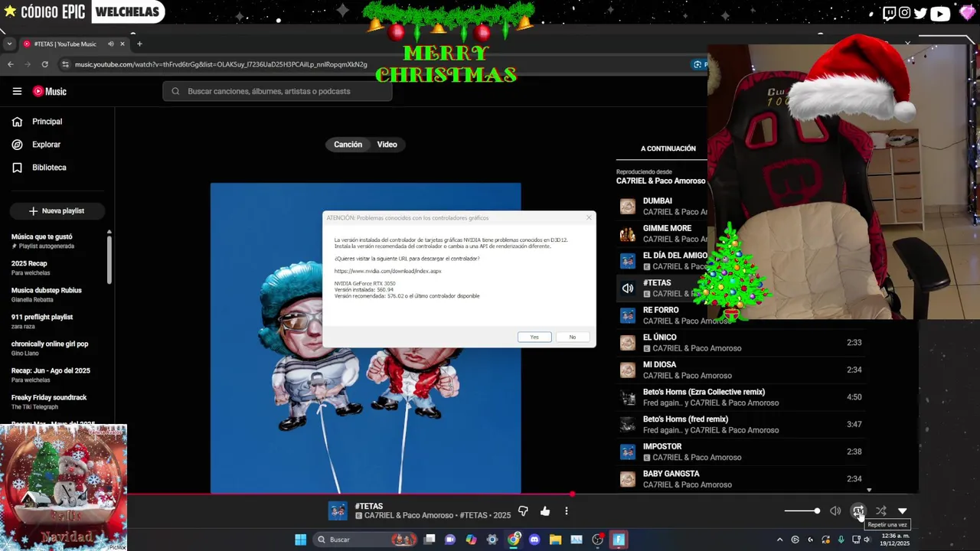Viewport: 980px width, 551px height.
Task: Click Yes in the NVIDIA driver dialog
Action: [534, 337]
